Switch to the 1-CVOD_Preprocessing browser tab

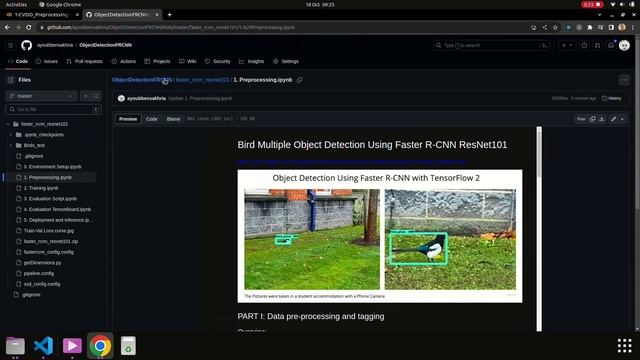click(41, 15)
